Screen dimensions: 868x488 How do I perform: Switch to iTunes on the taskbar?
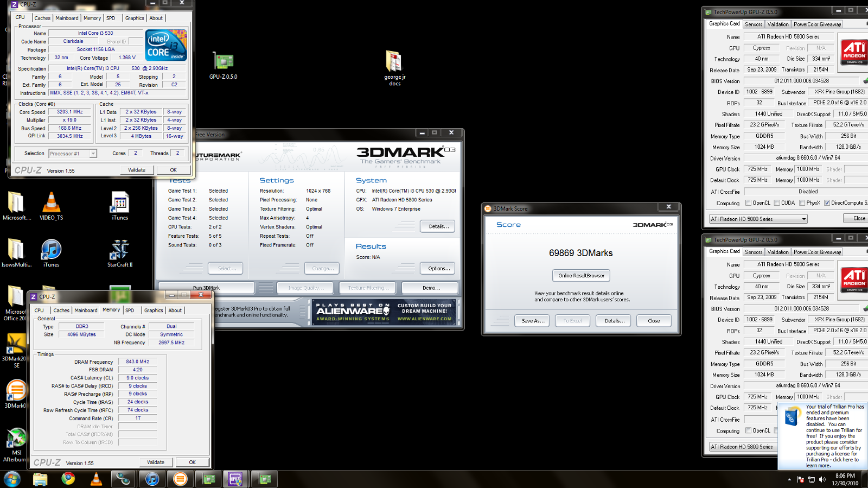152,479
